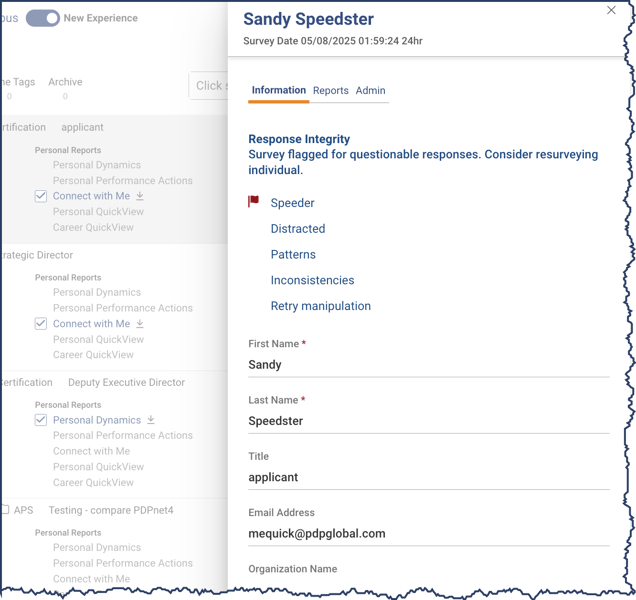Image resolution: width=636 pixels, height=600 pixels.
Task: Download applicant's Connect with Me report
Action: [140, 196]
